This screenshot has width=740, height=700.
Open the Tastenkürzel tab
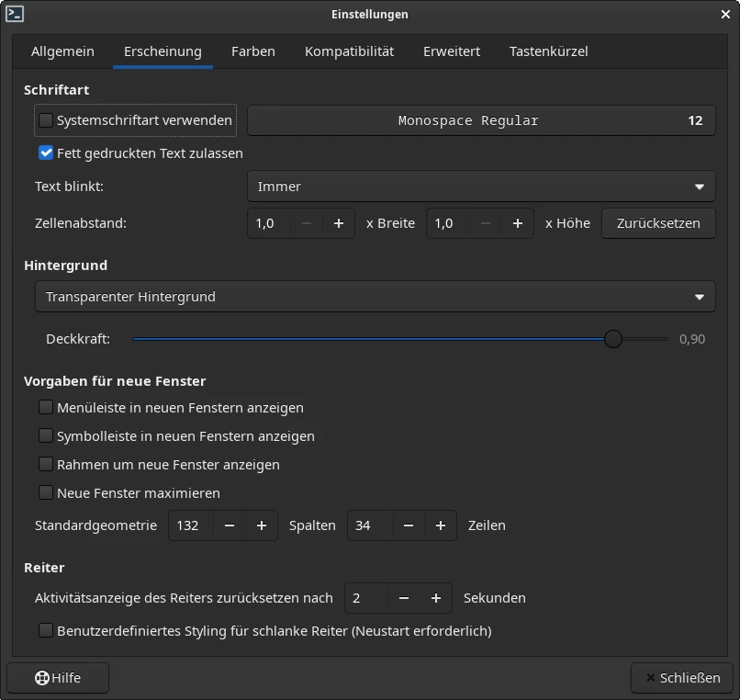pos(548,51)
